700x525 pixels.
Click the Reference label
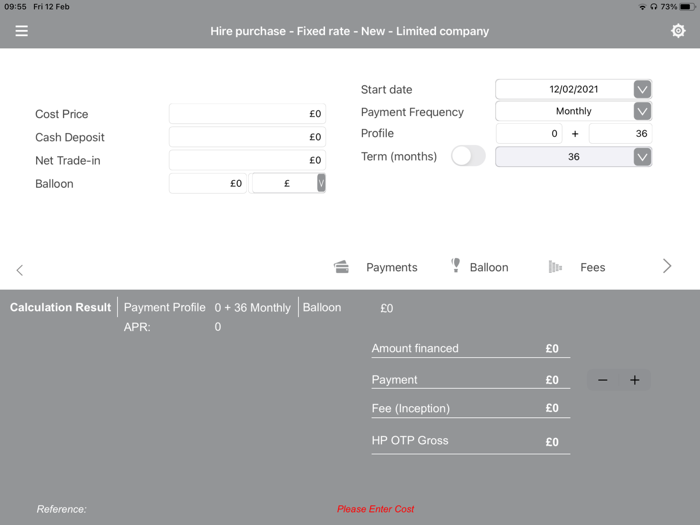tap(62, 509)
